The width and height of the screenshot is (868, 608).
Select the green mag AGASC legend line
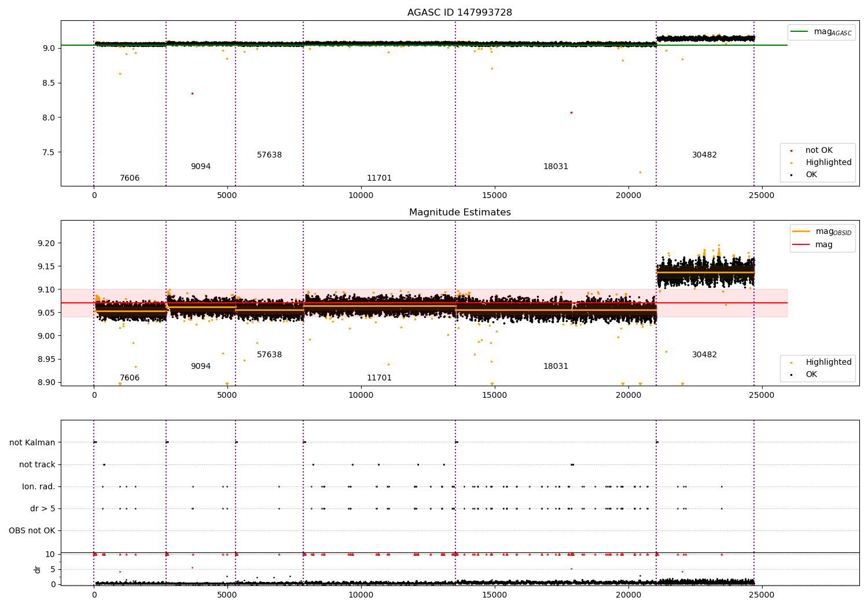[x=800, y=32]
